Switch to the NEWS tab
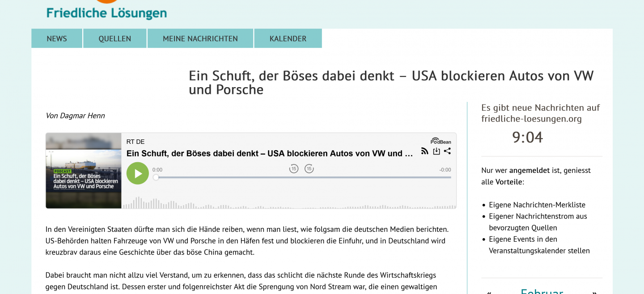Image resolution: width=644 pixels, height=294 pixels. (x=56, y=38)
